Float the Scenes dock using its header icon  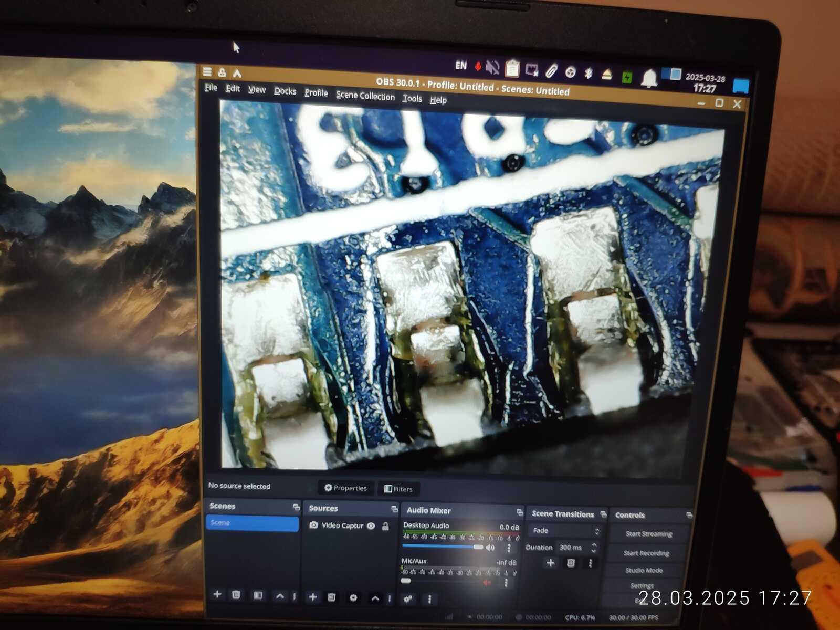point(296,507)
